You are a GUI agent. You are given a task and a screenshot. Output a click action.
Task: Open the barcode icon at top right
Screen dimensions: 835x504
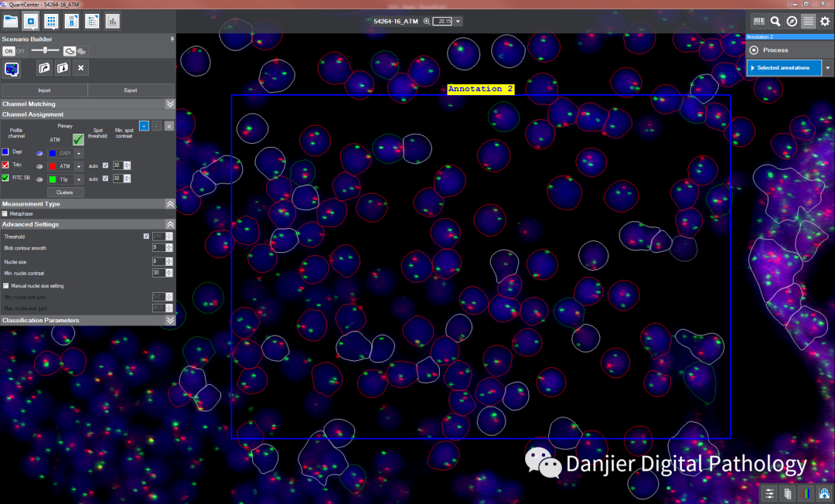758,22
